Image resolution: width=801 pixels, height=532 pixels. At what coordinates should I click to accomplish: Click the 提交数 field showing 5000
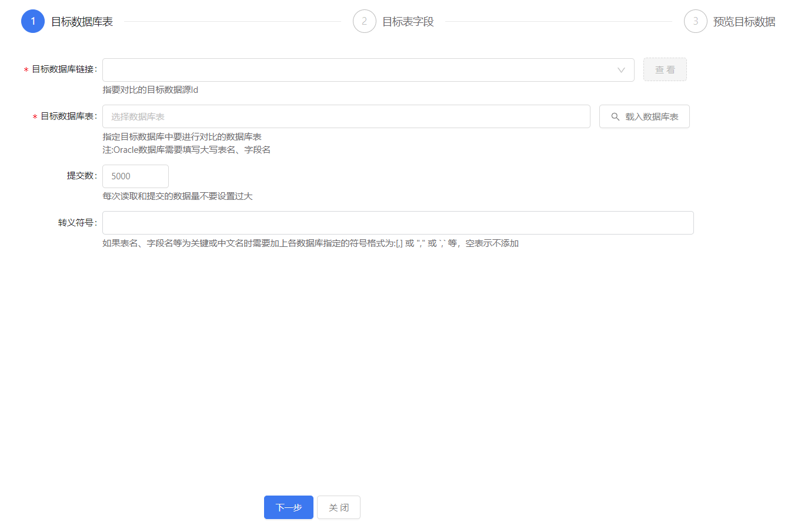135,176
